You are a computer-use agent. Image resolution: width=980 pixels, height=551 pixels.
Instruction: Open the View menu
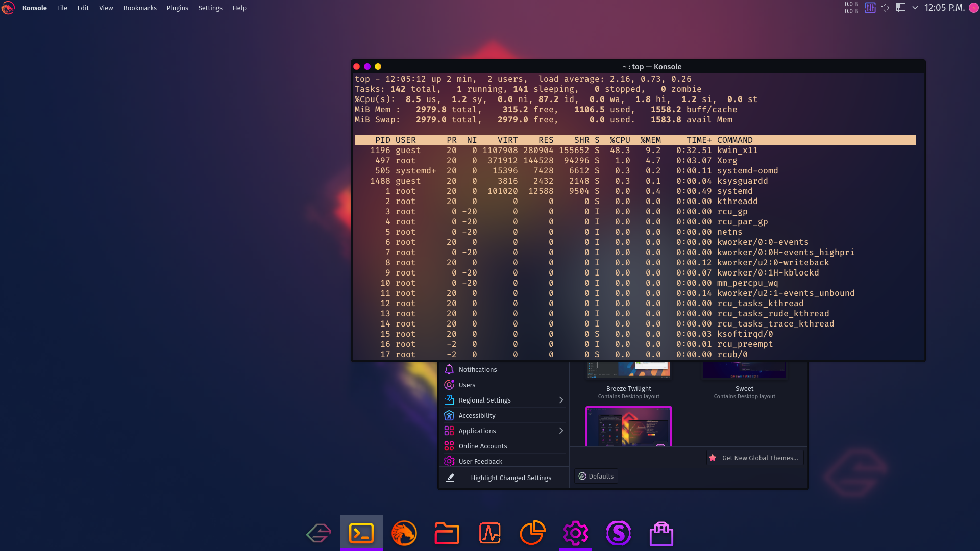click(106, 8)
